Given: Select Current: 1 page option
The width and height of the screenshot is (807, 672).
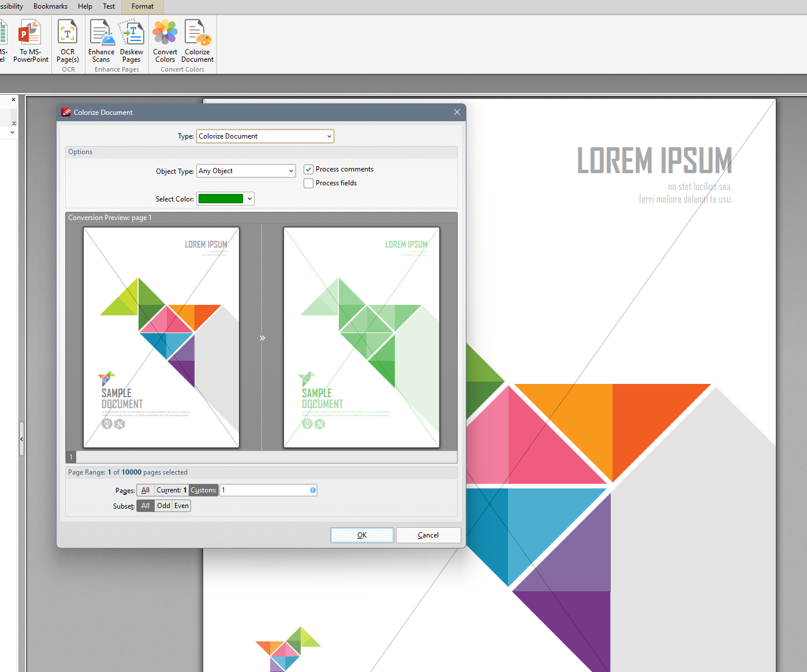Looking at the screenshot, I should (171, 490).
